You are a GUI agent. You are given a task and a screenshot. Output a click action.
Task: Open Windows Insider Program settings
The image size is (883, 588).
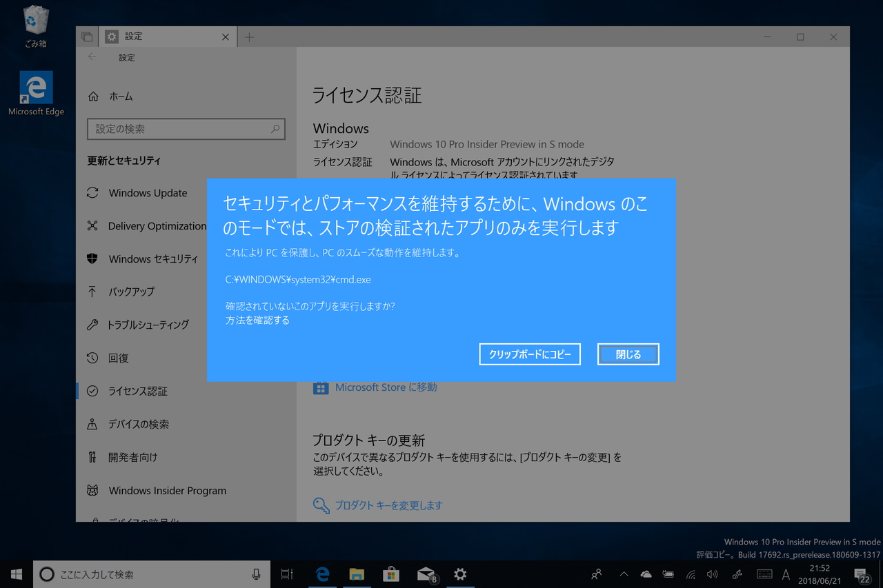[x=167, y=490]
